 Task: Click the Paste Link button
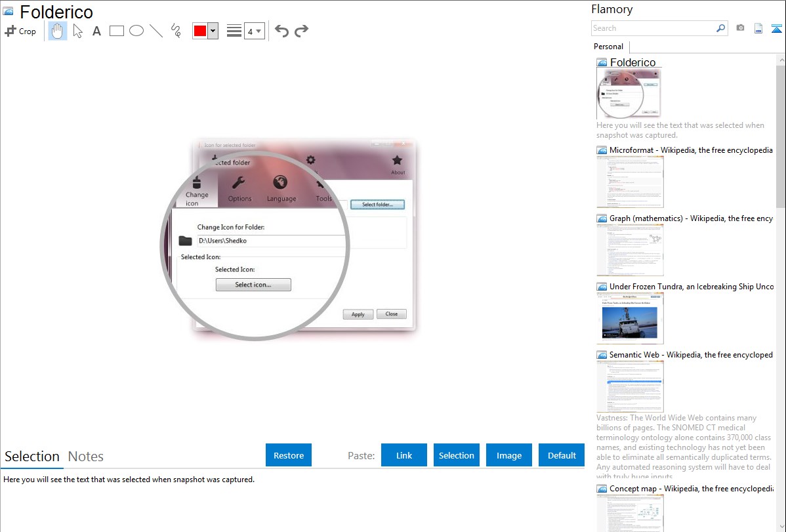404,455
